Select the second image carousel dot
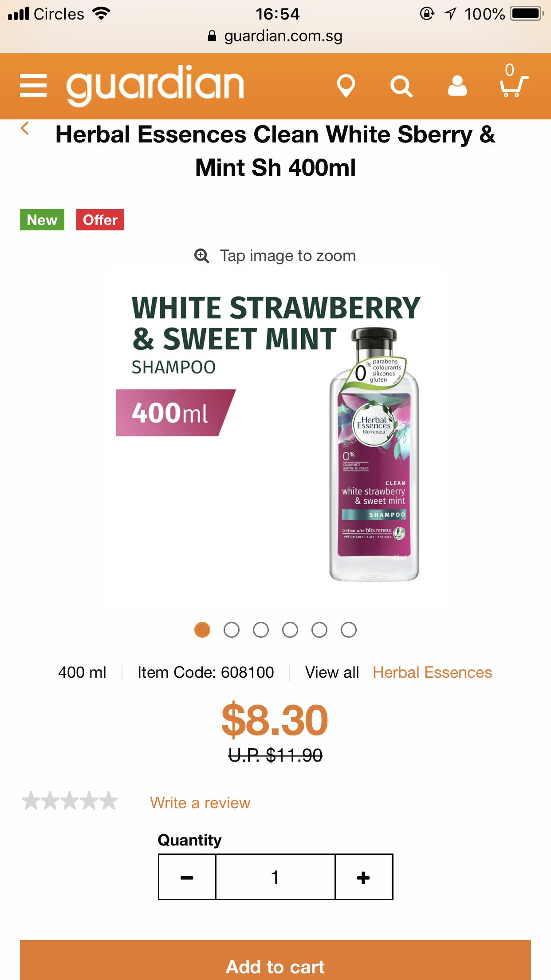 coord(232,630)
